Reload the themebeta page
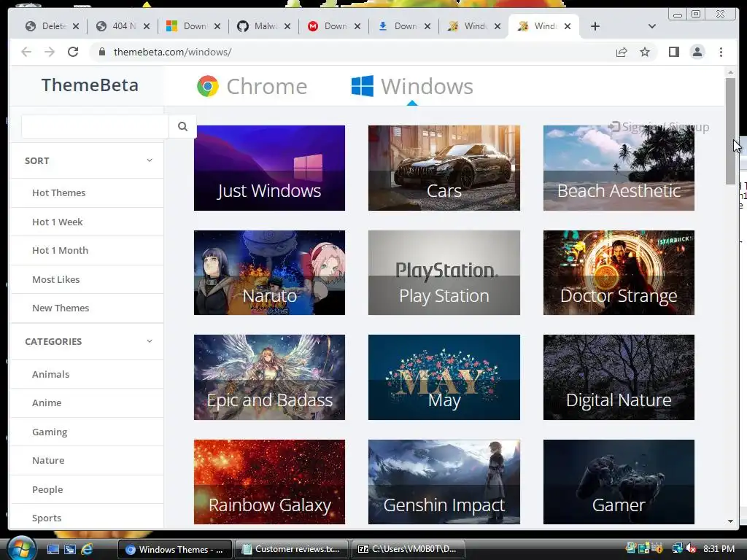This screenshot has width=747, height=560. tap(73, 52)
